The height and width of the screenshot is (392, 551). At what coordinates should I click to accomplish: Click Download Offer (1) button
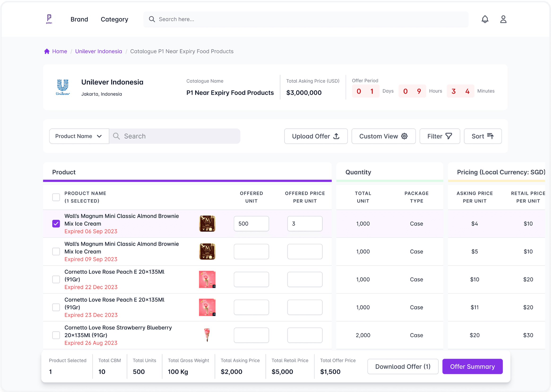tap(403, 366)
